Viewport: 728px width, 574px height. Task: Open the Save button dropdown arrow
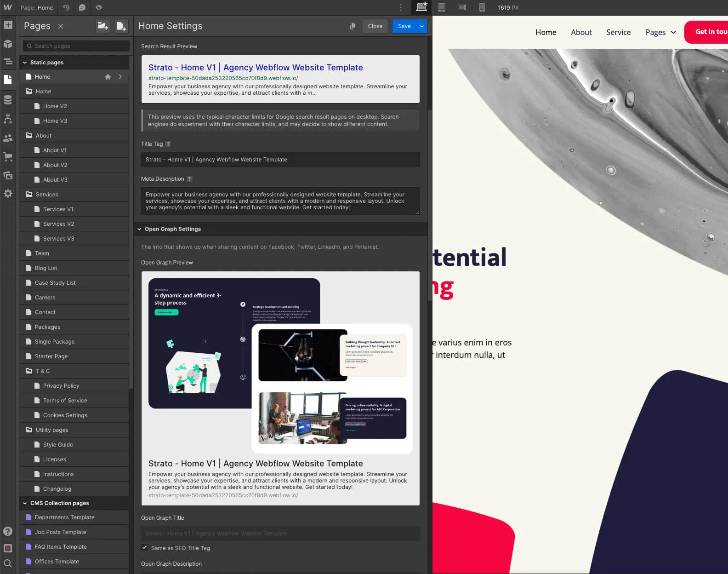coord(422,26)
